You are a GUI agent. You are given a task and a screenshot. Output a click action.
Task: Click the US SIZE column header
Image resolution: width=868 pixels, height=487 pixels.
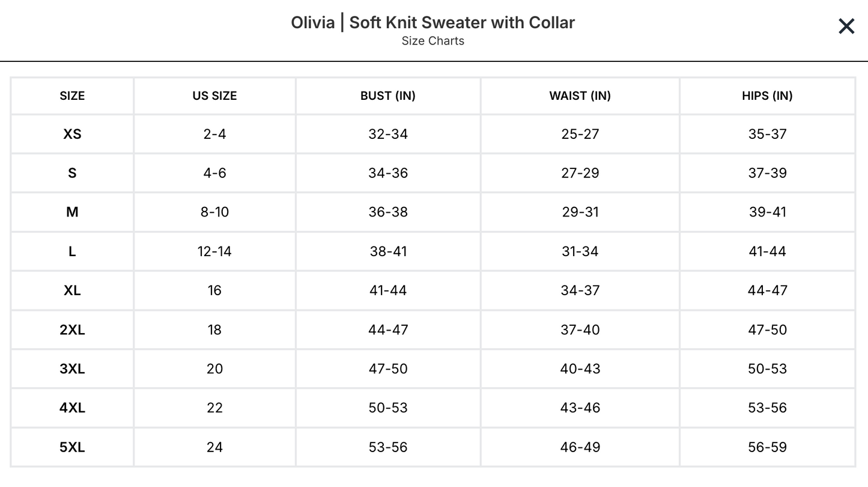(x=214, y=96)
